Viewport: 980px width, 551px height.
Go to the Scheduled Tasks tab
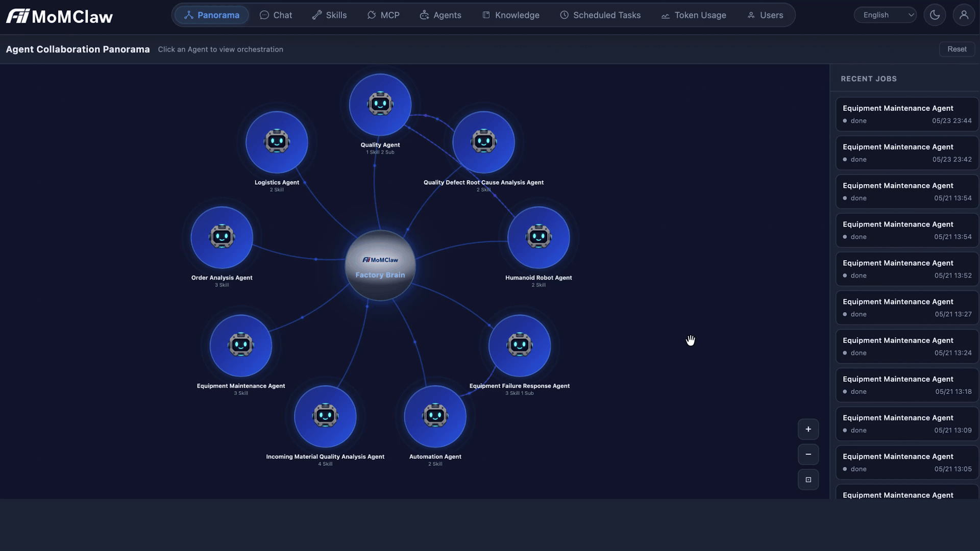[600, 15]
